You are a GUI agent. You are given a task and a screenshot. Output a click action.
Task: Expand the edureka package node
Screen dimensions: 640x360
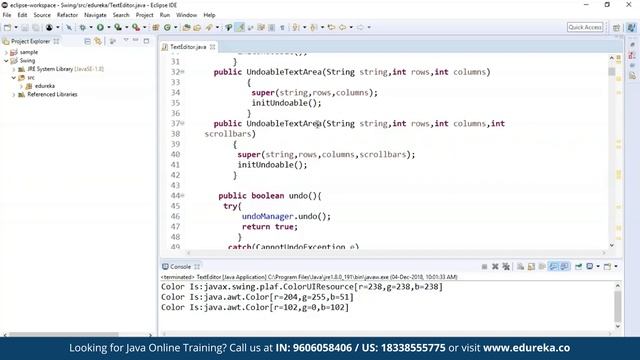pos(21,86)
